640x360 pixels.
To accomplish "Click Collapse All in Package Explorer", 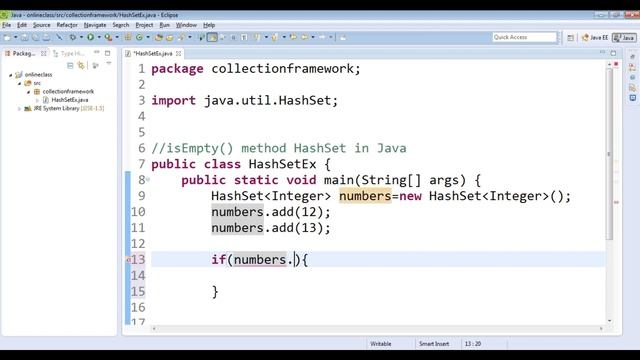I will click(70, 65).
